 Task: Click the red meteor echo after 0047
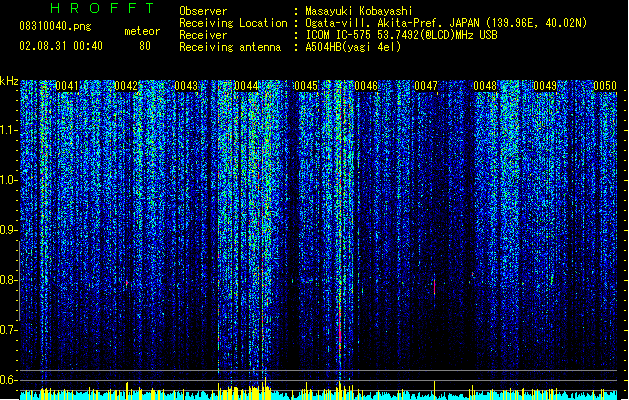click(434, 287)
